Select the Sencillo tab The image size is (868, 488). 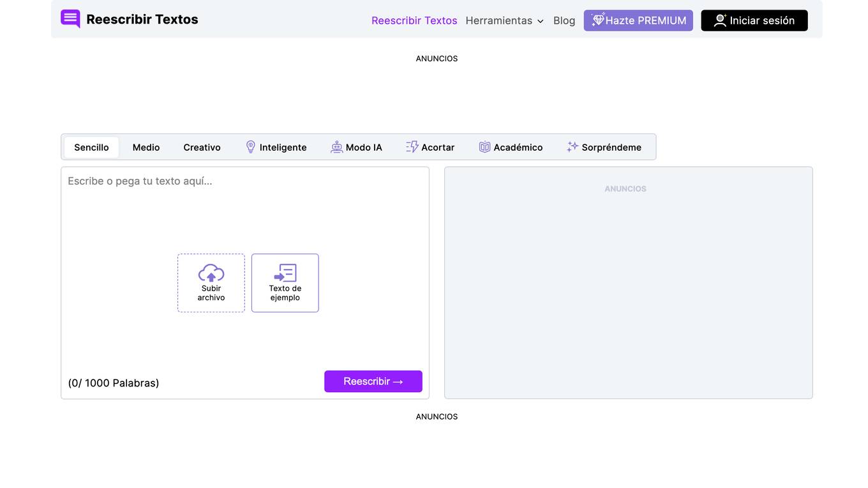tap(91, 147)
